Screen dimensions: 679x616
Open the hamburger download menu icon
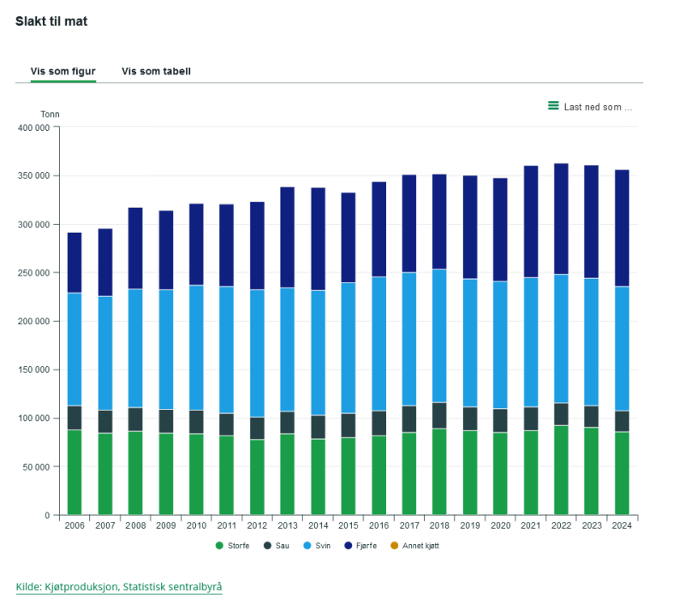point(553,105)
